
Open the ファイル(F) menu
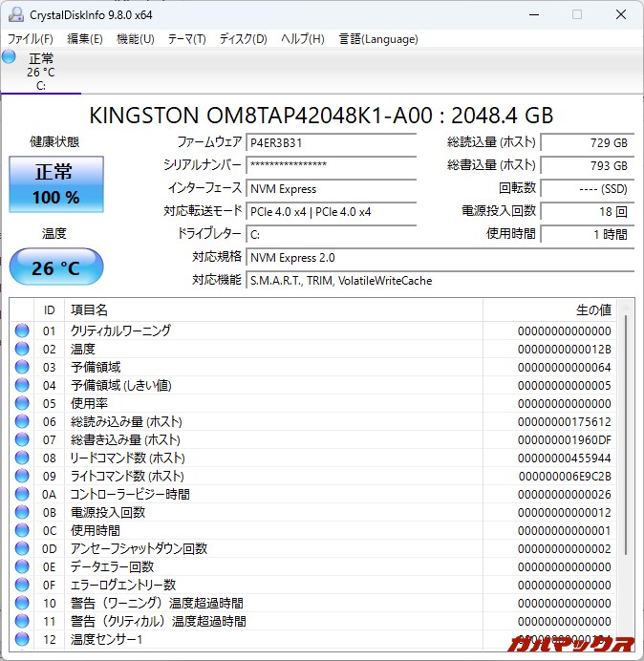[31, 39]
